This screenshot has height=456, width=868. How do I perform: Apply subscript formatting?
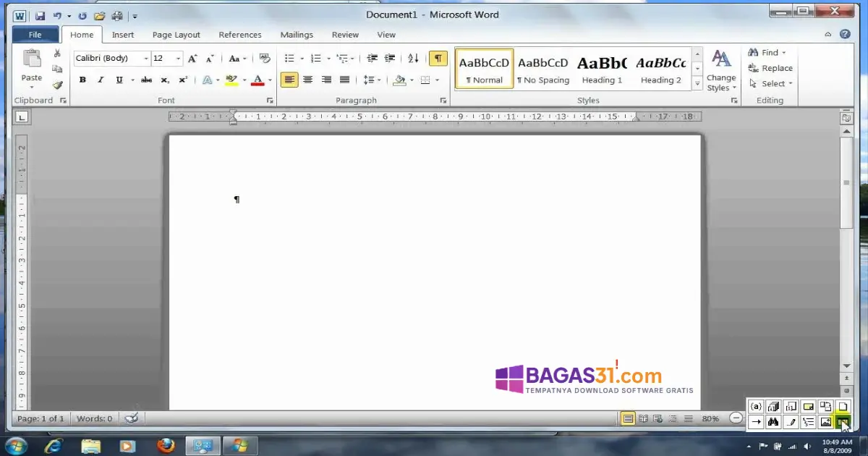[x=165, y=80]
